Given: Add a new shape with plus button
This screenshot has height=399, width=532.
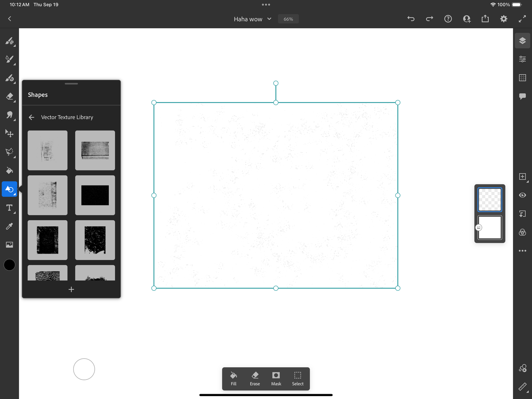Looking at the screenshot, I should (x=71, y=289).
